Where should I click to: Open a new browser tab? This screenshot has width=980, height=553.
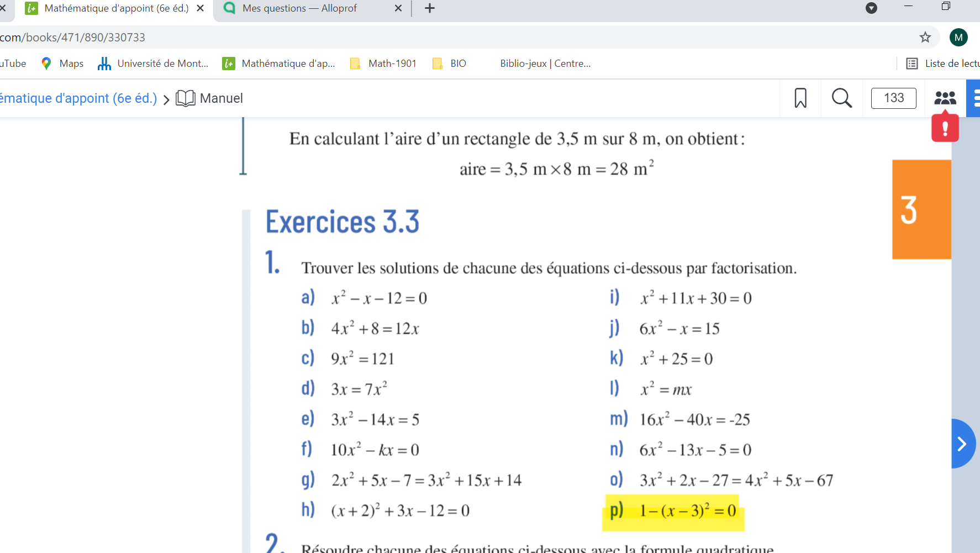[430, 8]
